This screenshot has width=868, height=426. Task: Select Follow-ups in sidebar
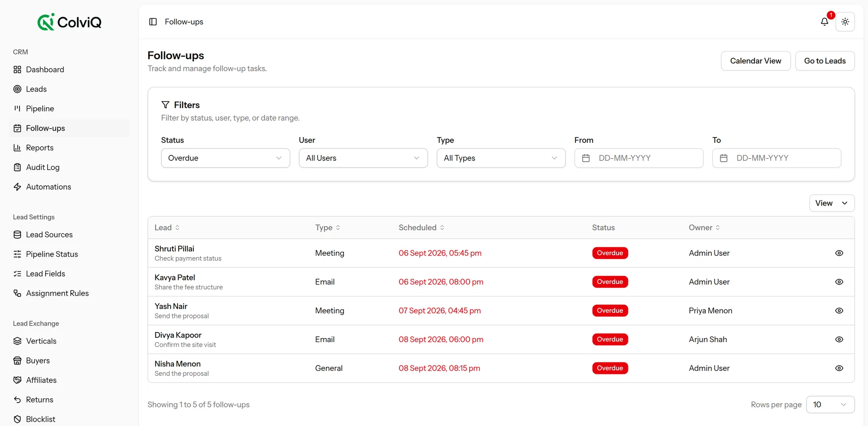point(69,128)
